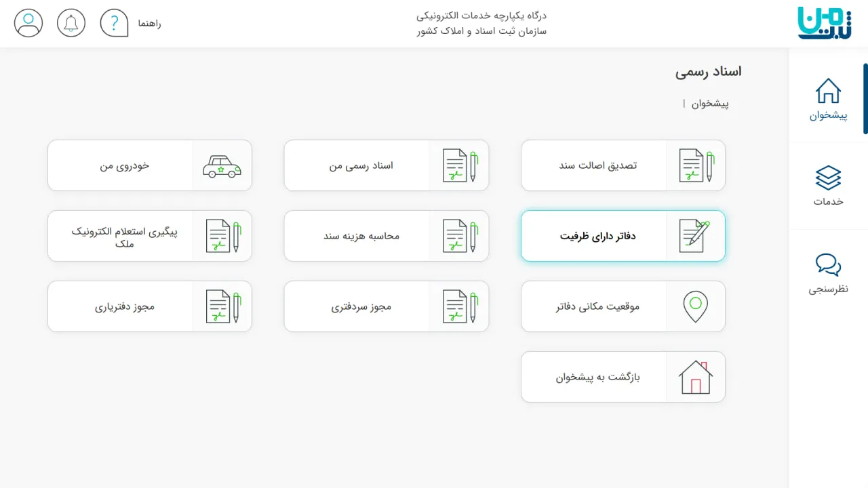Click the اسناد رسمی page heading
This screenshot has height=488, width=868.
(708, 71)
